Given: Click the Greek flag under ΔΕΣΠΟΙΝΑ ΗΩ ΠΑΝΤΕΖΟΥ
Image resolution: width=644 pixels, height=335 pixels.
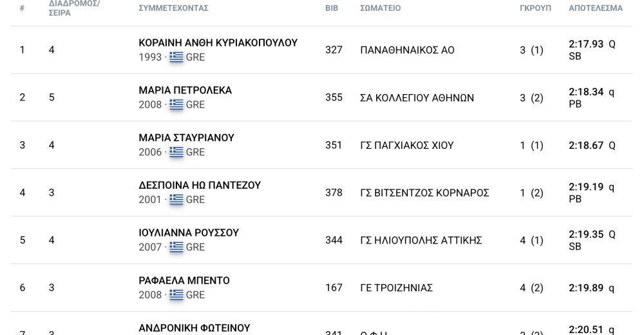Looking at the screenshot, I should (176, 199).
